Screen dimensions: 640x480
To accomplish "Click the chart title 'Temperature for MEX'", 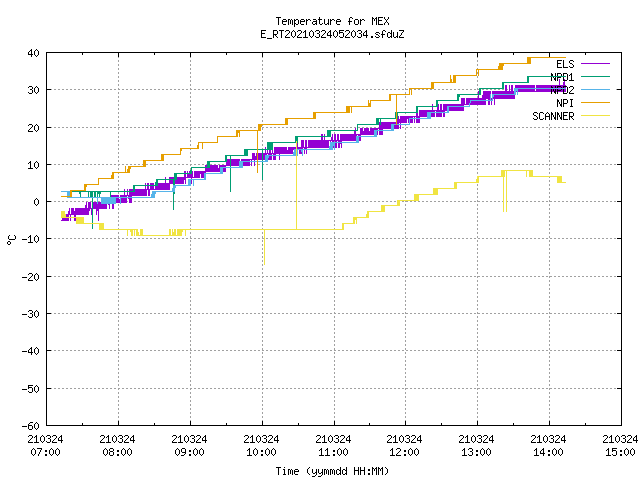I will [x=332, y=21].
